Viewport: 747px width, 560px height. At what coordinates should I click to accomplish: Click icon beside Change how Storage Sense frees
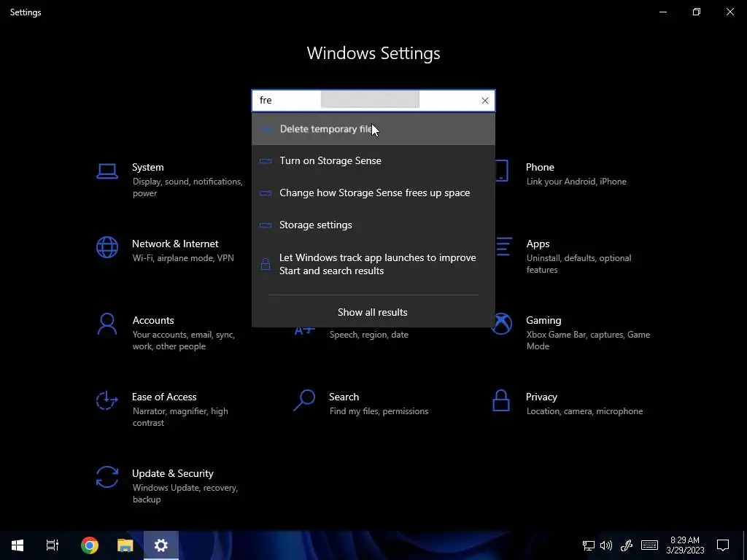point(266,193)
